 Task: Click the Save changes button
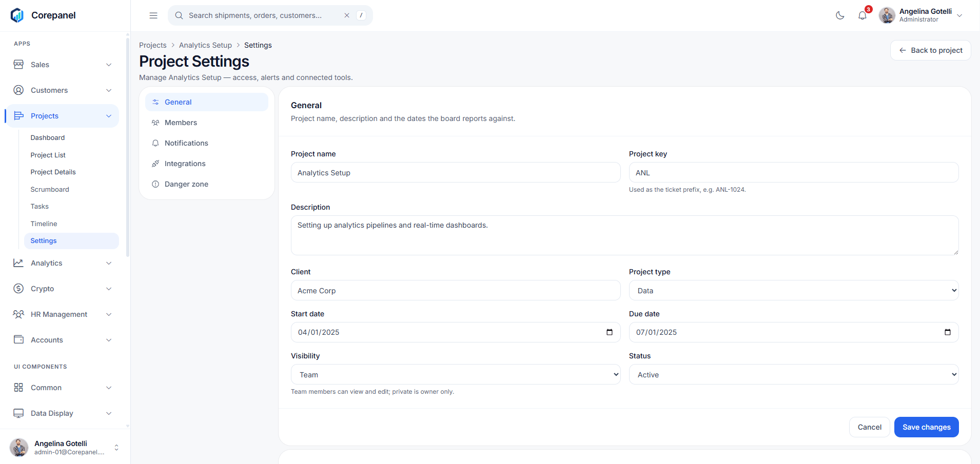pos(926,427)
